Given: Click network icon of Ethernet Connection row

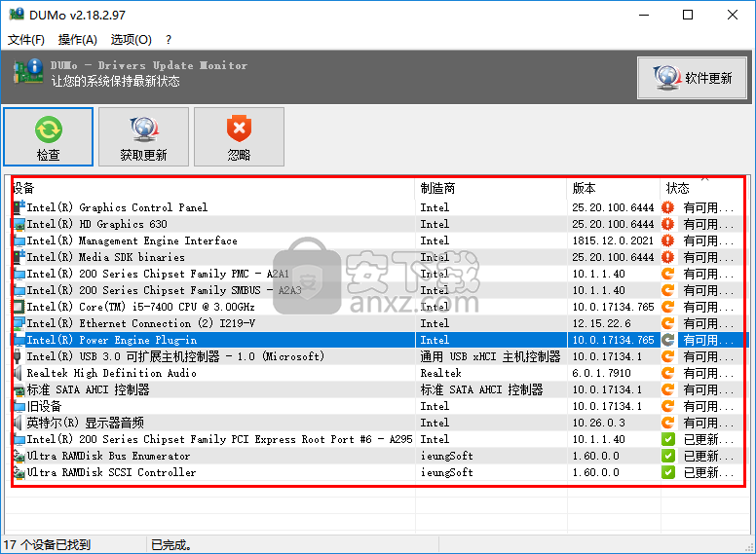Looking at the screenshot, I should click(x=19, y=323).
